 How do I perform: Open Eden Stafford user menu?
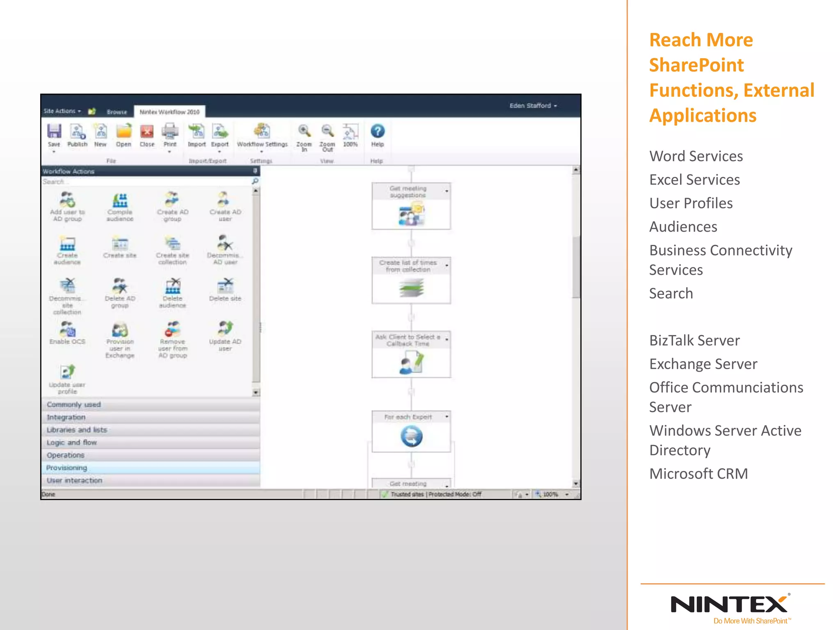tap(533, 106)
